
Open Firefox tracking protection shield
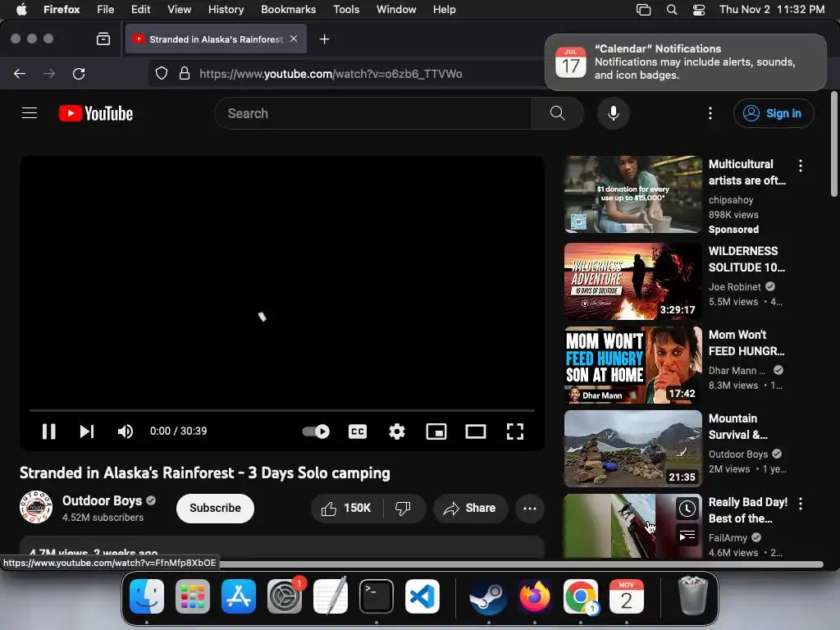point(162,73)
